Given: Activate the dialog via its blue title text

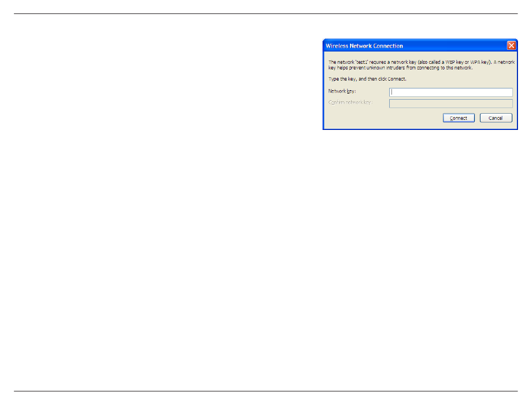Looking at the screenshot, I should [x=364, y=46].
